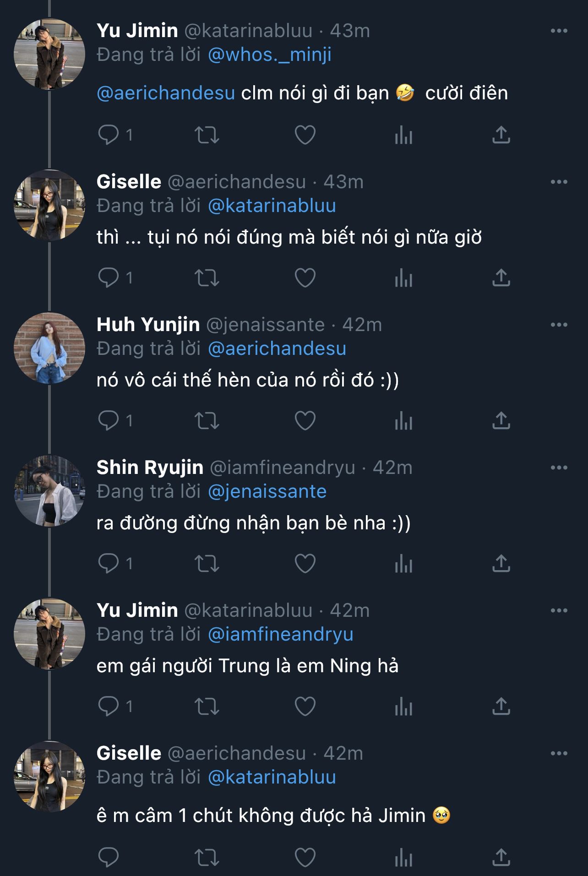This screenshot has width=588, height=876.
Task: Share Yu Jimin's "em Ning hả" tweet
Action: [x=501, y=707]
